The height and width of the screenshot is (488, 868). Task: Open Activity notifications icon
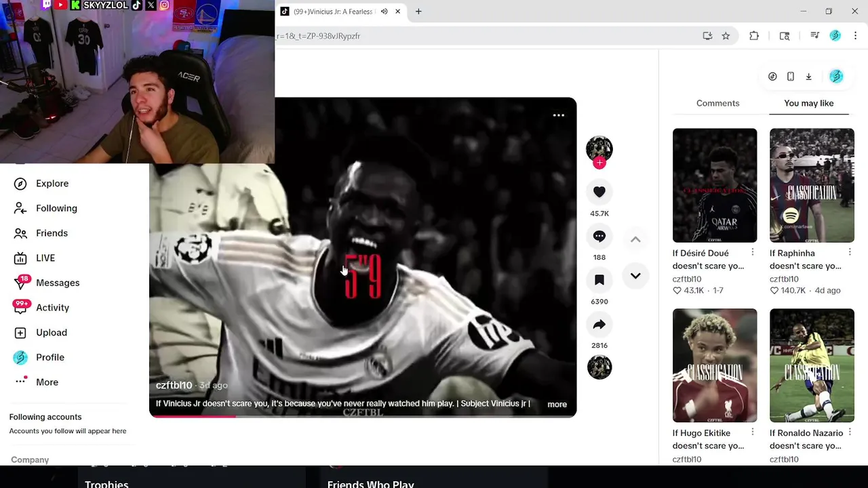click(20, 308)
